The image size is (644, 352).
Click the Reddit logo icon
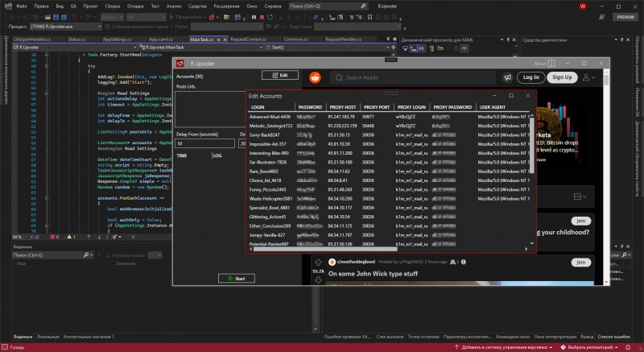(x=313, y=77)
